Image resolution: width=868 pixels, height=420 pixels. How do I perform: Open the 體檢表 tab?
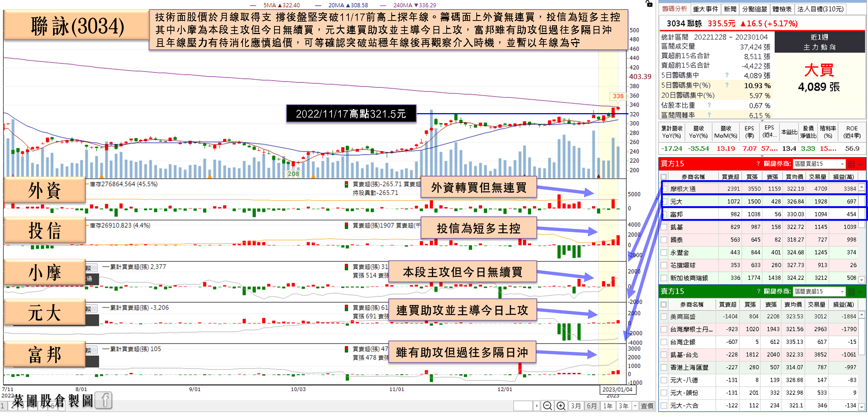(x=782, y=9)
